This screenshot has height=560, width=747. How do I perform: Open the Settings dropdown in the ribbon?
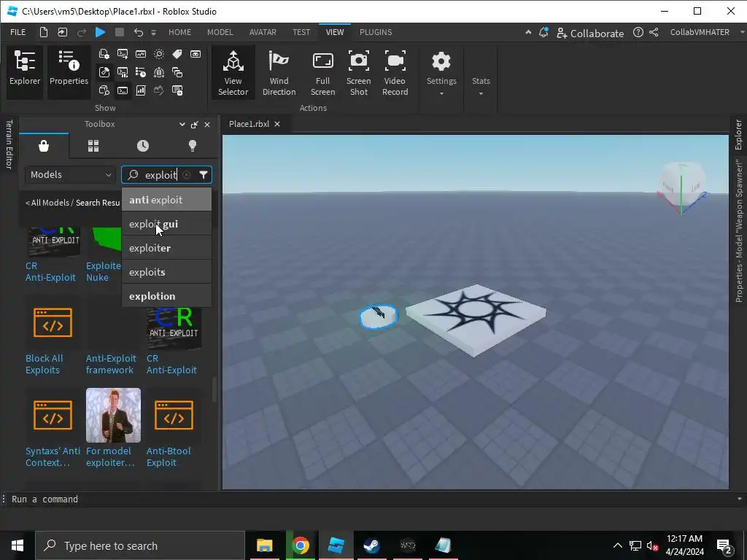[x=441, y=72]
